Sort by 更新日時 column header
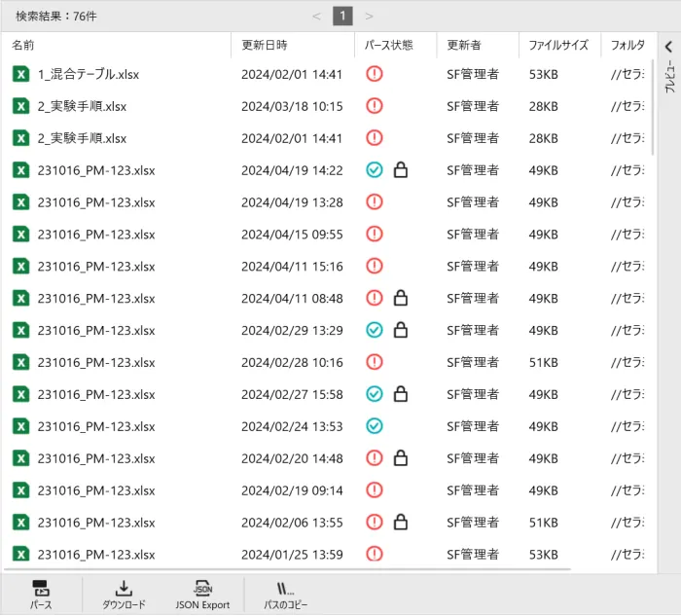 click(x=265, y=45)
